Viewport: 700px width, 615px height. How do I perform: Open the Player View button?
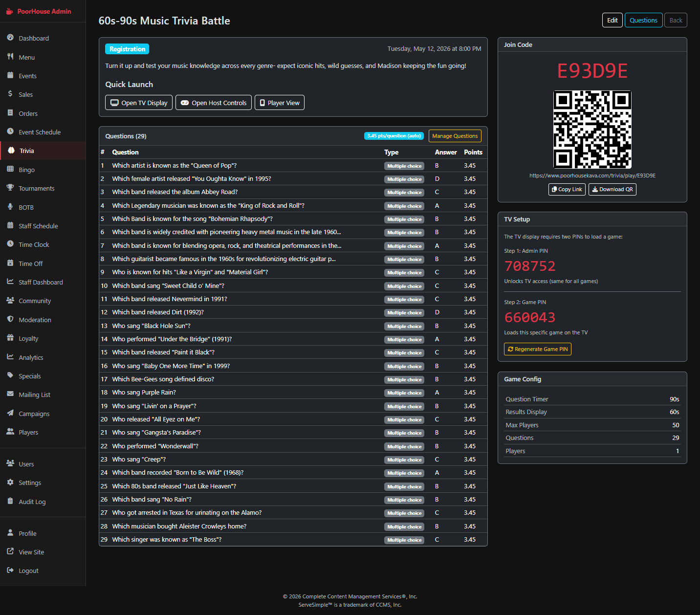(x=280, y=103)
